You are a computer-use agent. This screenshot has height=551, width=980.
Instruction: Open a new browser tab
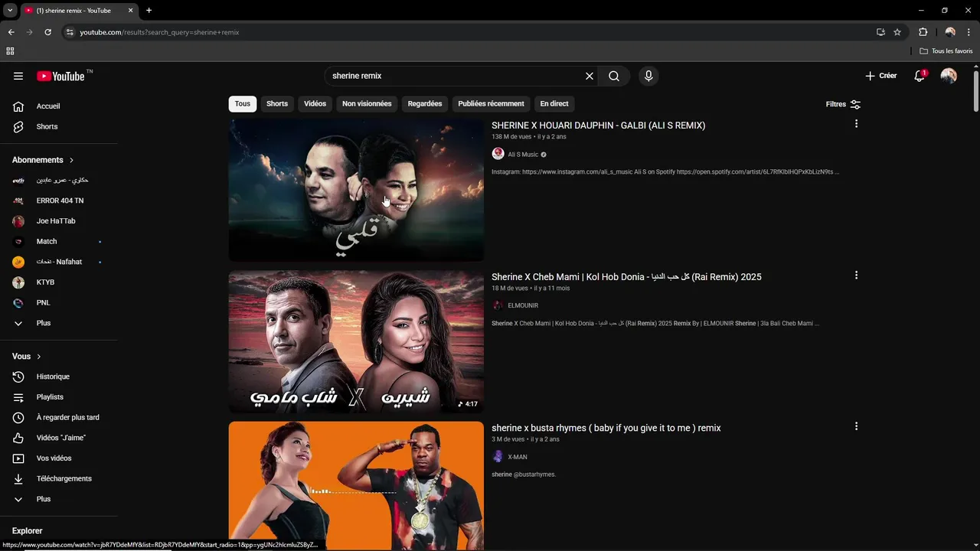149,11
